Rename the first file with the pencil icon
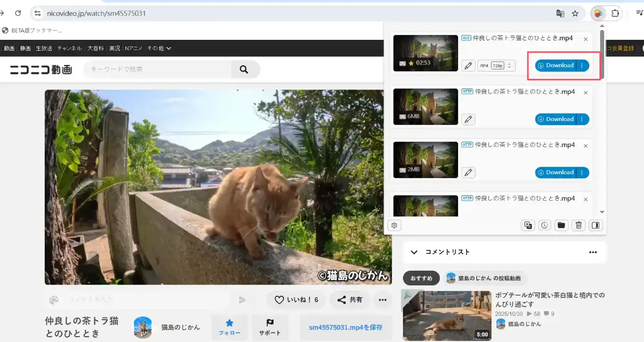 [468, 65]
